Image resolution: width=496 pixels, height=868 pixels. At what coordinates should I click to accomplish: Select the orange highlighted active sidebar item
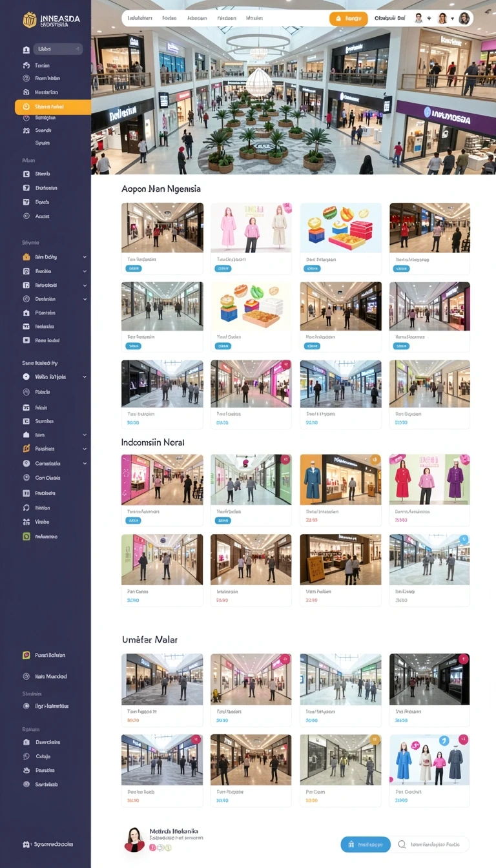(x=53, y=107)
